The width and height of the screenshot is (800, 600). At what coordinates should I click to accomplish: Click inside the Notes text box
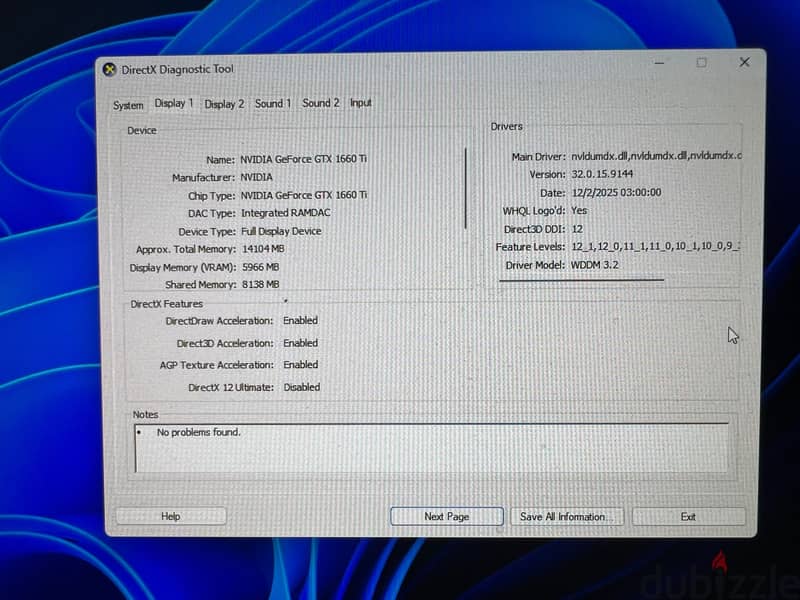tap(432, 448)
